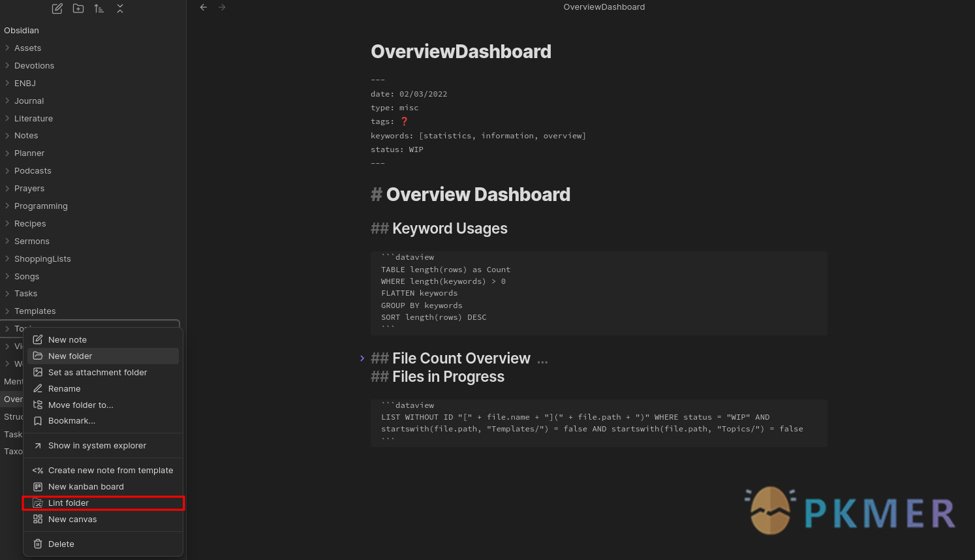Click the new folder icon in sidebar toolbar
This screenshot has width=975, height=560.
[x=78, y=8]
